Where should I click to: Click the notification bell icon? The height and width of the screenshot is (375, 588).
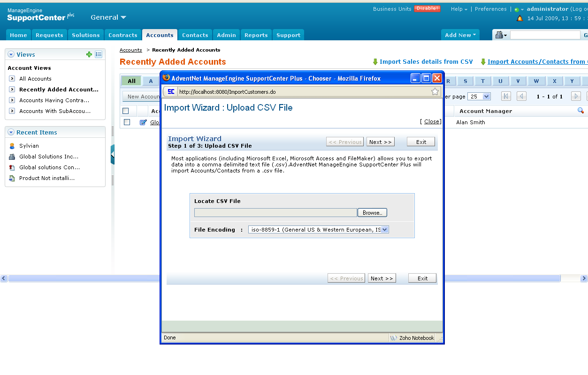coord(520,19)
